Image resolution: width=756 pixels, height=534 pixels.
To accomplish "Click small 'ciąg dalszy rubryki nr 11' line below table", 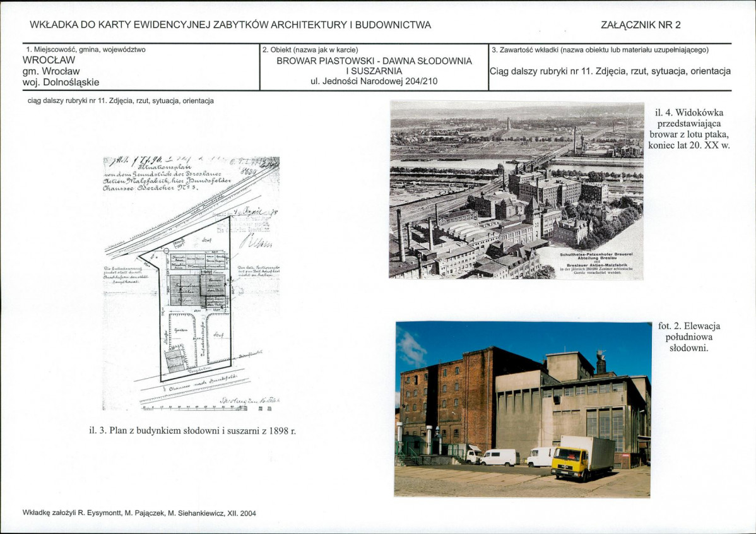I will (121, 101).
